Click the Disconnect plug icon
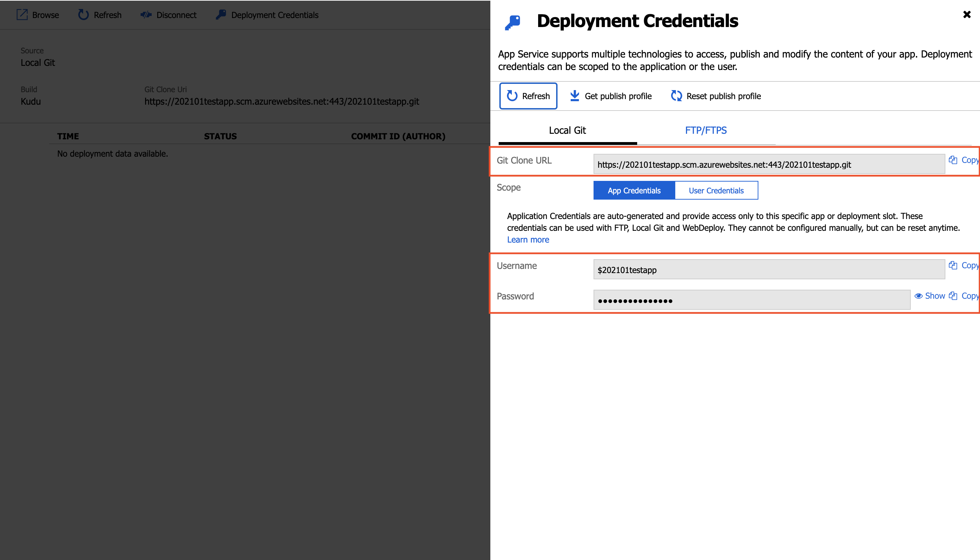 click(x=146, y=15)
